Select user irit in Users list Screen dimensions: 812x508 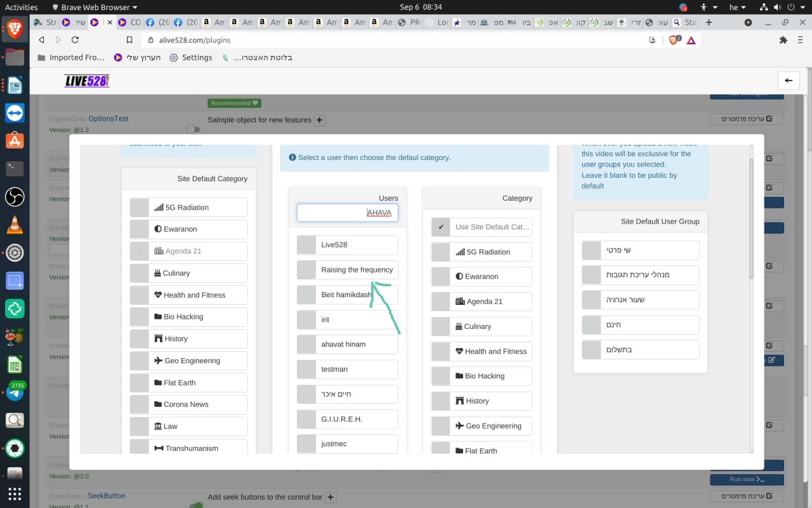point(306,319)
